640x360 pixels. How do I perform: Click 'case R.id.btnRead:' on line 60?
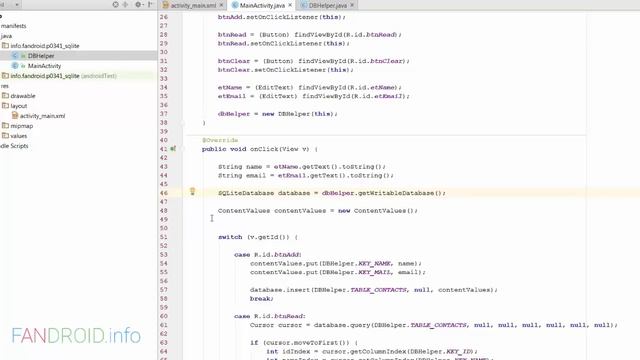[270, 316]
